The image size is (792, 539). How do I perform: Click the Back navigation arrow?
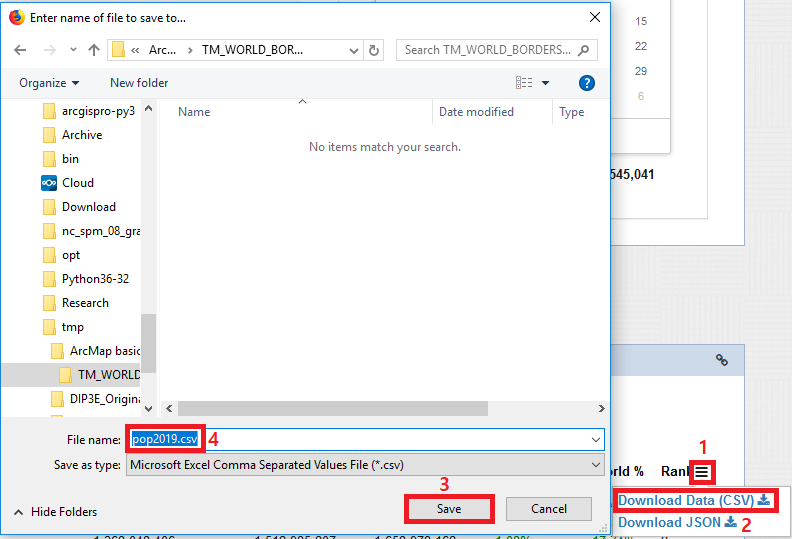coord(21,50)
